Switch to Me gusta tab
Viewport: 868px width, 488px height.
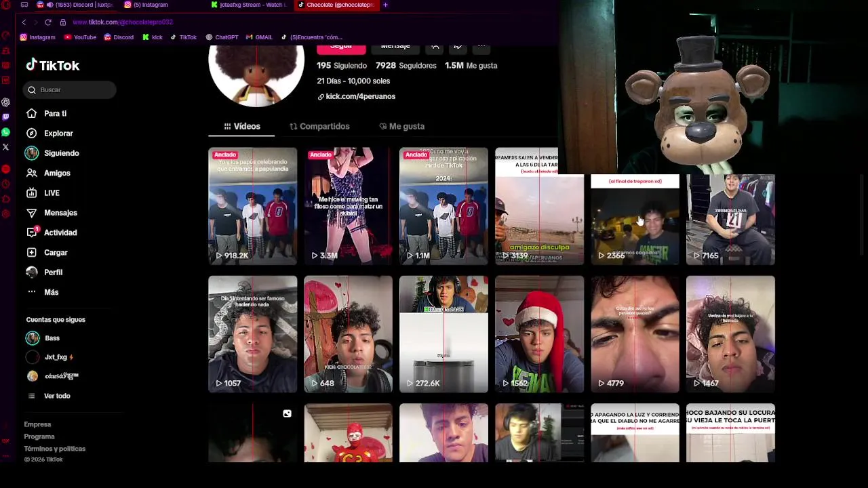(401, 126)
